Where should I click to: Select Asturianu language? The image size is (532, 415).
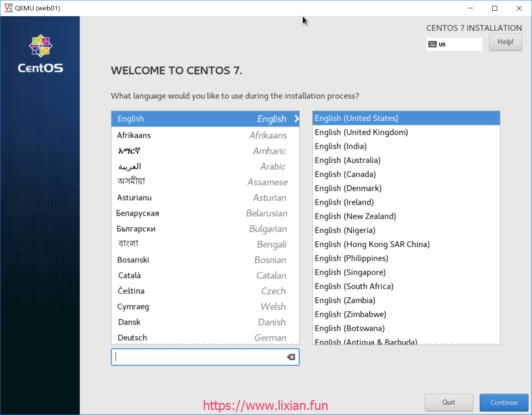[x=205, y=198]
